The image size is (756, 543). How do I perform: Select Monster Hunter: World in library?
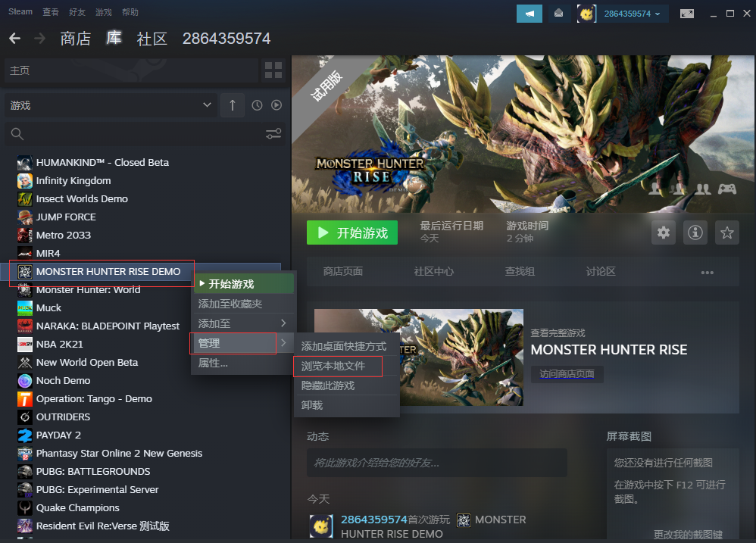click(x=88, y=289)
